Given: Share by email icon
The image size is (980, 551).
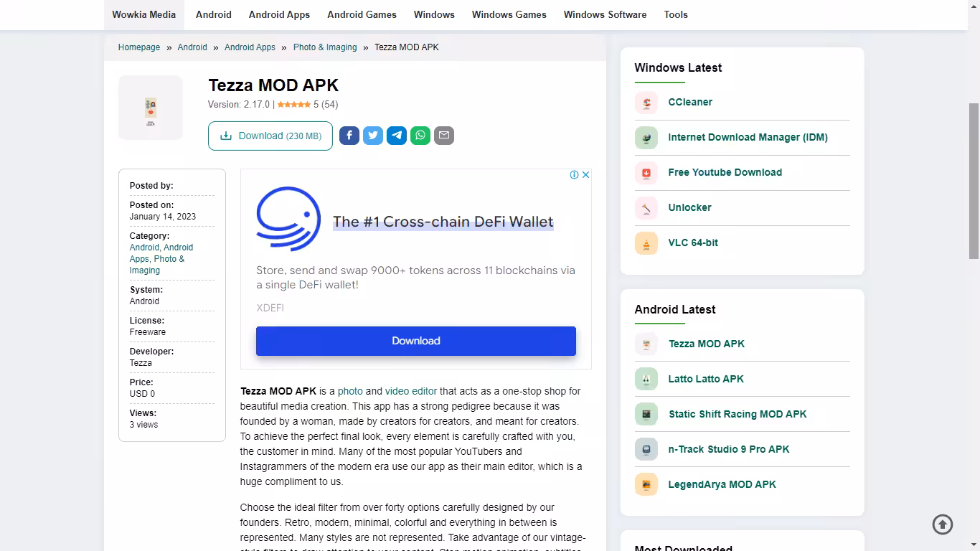Looking at the screenshot, I should pos(444,136).
